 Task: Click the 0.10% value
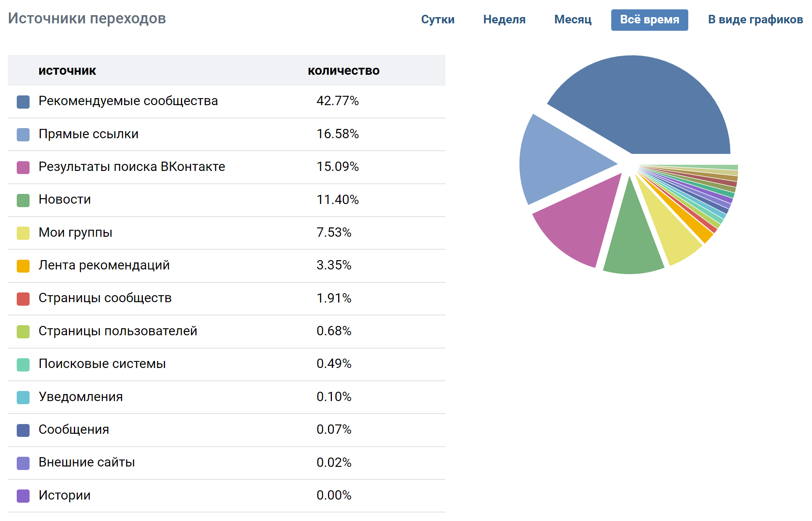tap(334, 397)
